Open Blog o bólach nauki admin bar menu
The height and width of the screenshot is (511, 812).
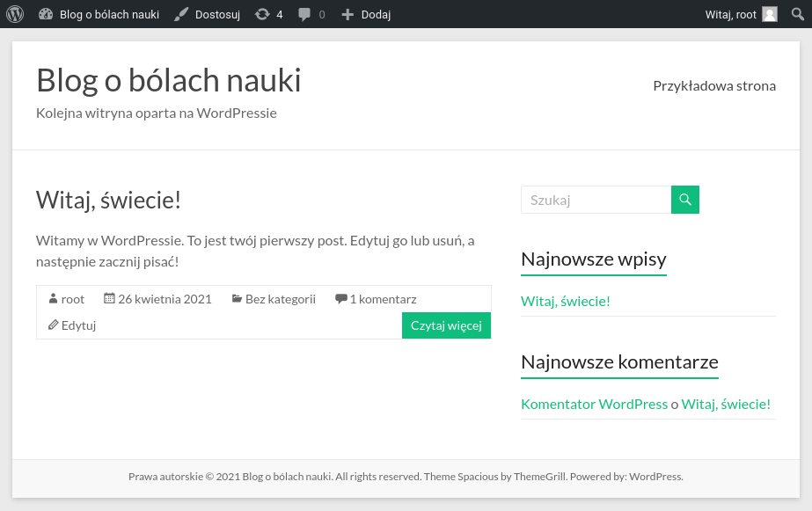[x=109, y=14]
